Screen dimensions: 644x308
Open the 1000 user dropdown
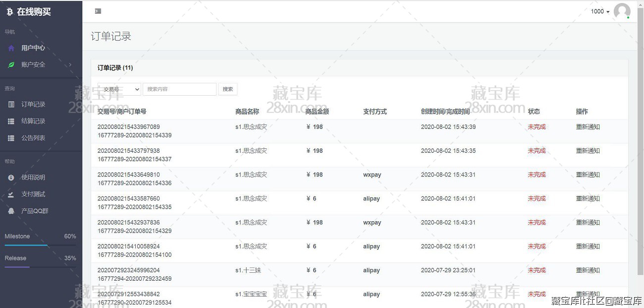(x=600, y=11)
